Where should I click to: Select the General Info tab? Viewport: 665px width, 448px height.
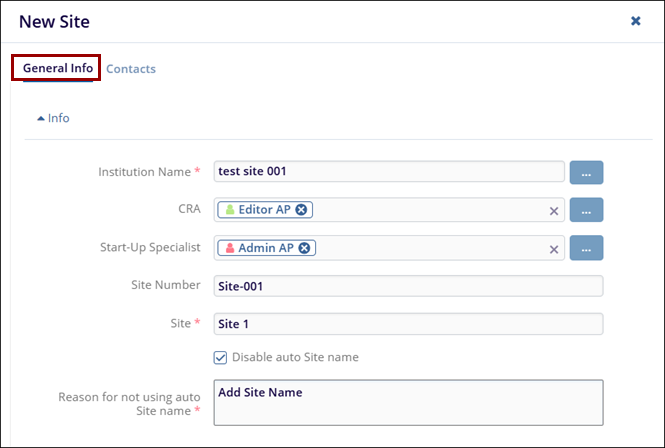click(58, 68)
